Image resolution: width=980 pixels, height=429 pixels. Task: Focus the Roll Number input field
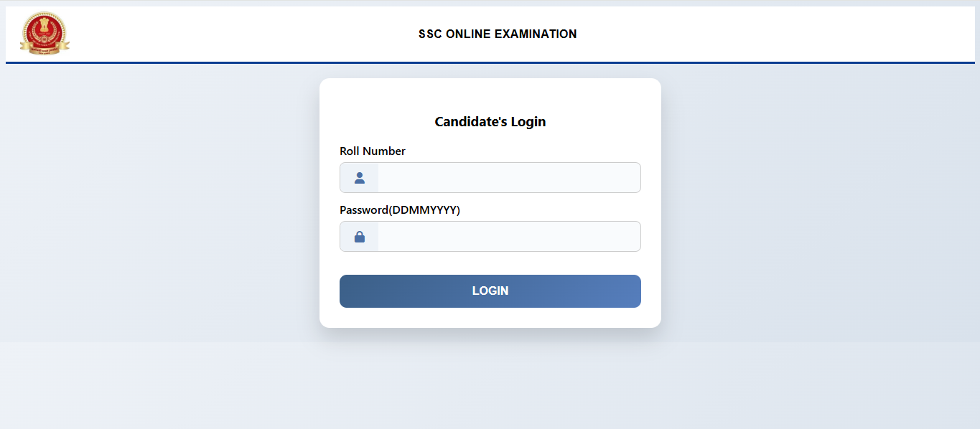[x=508, y=178]
